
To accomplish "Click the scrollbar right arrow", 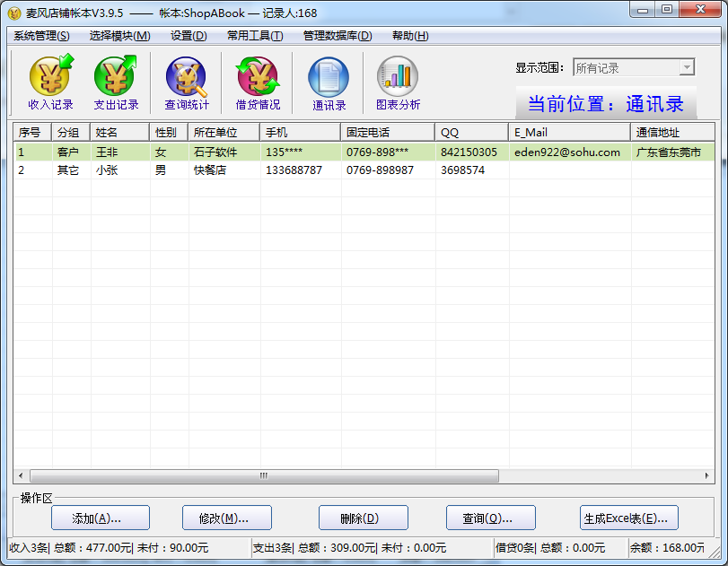I will (706, 475).
